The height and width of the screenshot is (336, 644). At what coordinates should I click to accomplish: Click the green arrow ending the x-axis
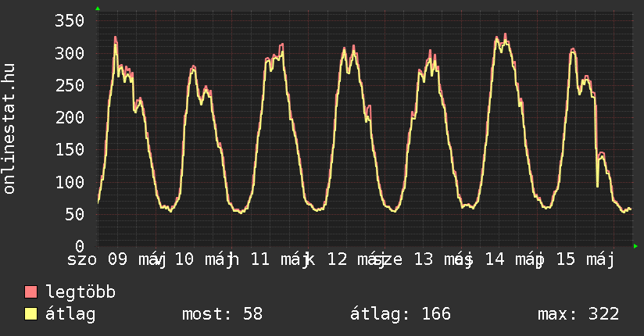tap(635, 246)
